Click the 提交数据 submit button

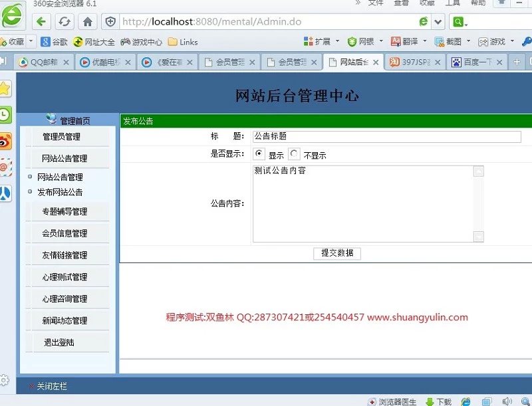(337, 253)
